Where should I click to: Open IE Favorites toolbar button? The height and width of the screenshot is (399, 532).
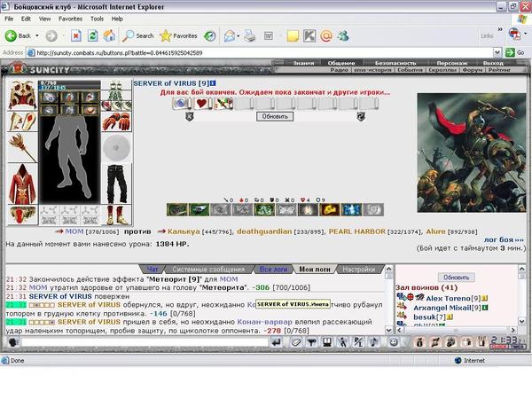coord(178,35)
